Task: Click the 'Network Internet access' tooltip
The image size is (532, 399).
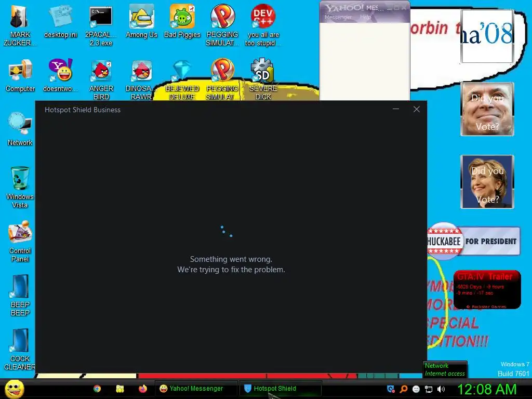Action: pos(445,369)
